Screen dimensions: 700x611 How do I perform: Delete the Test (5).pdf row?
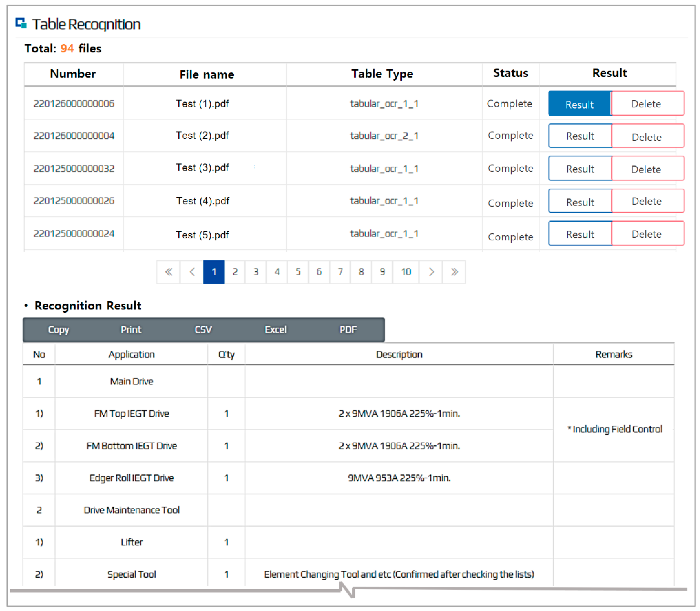[647, 234]
